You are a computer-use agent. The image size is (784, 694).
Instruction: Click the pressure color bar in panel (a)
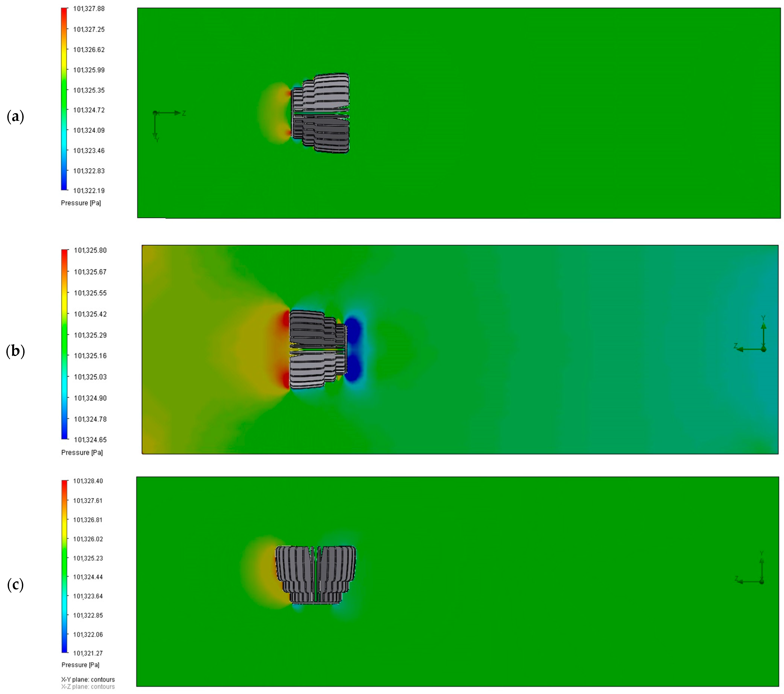(64, 99)
